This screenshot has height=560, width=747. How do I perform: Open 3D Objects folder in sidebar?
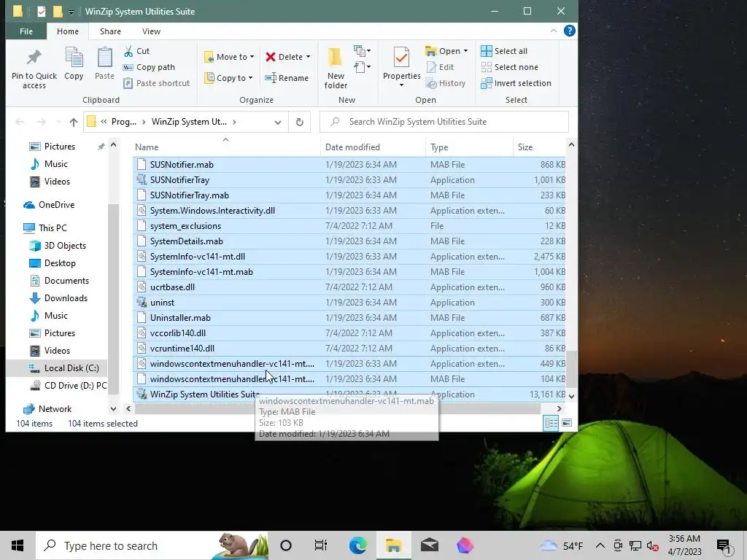coord(65,246)
